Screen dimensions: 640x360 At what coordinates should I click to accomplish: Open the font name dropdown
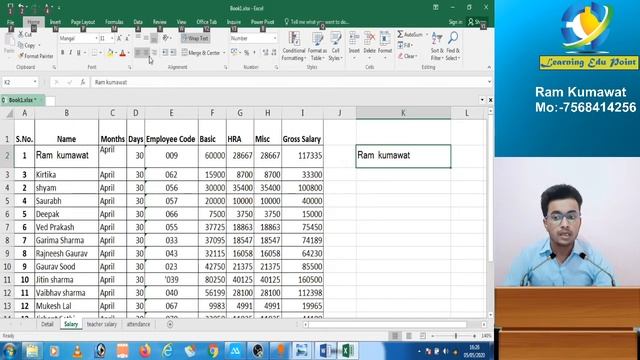click(x=96, y=38)
